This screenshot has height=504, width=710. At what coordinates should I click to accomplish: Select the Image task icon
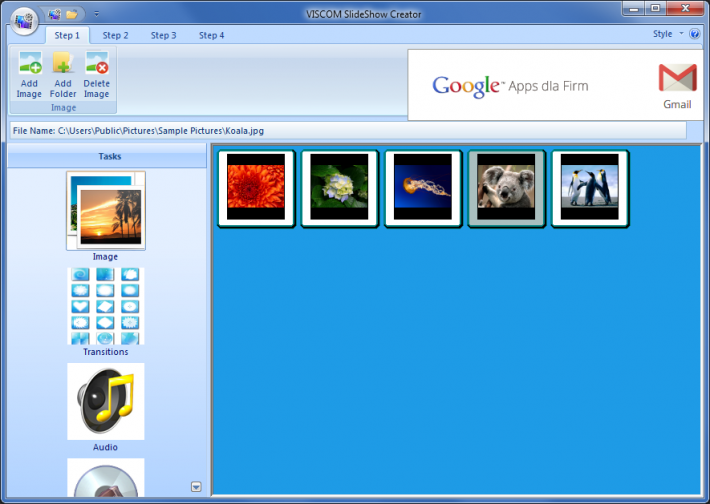coord(106,211)
